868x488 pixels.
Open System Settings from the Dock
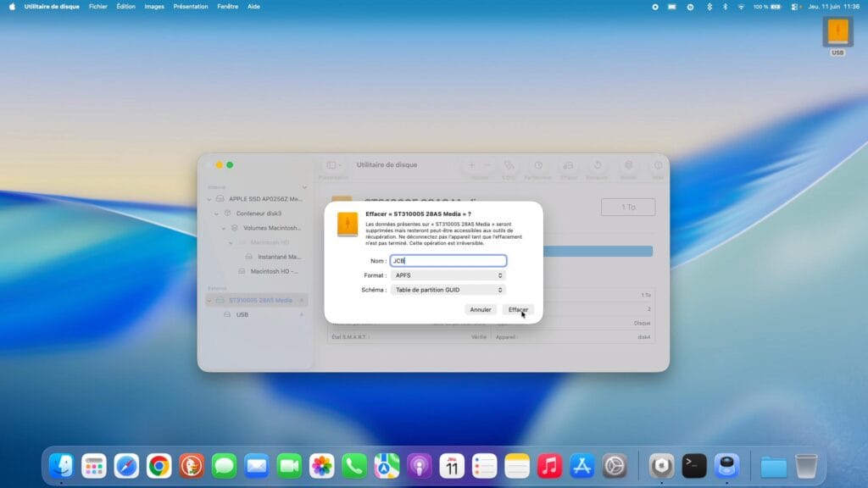[615, 466]
